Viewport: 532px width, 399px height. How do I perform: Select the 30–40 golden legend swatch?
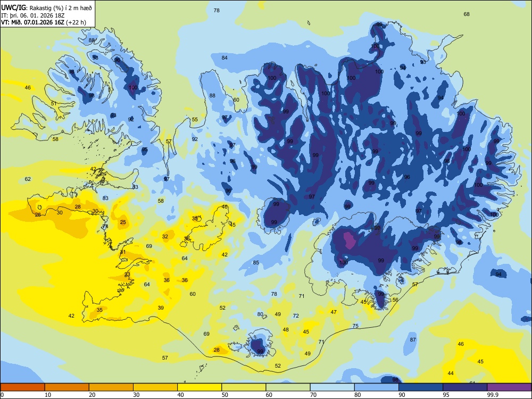coord(155,387)
